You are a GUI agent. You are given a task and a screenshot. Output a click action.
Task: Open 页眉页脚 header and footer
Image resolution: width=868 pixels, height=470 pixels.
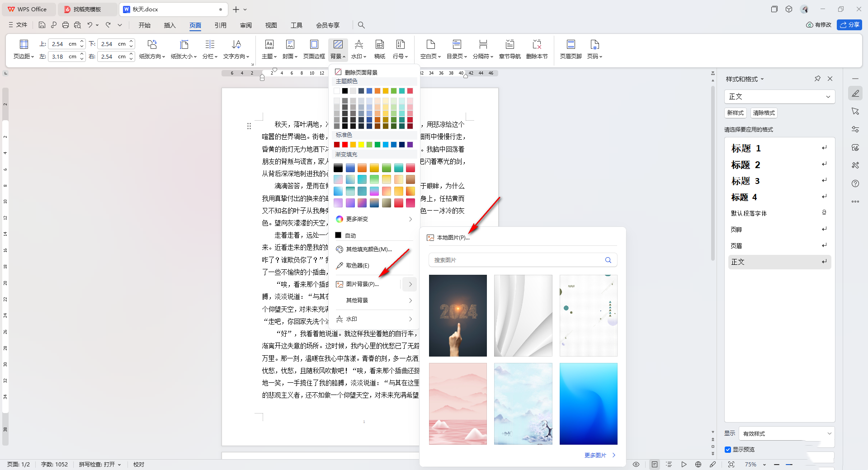click(x=571, y=49)
